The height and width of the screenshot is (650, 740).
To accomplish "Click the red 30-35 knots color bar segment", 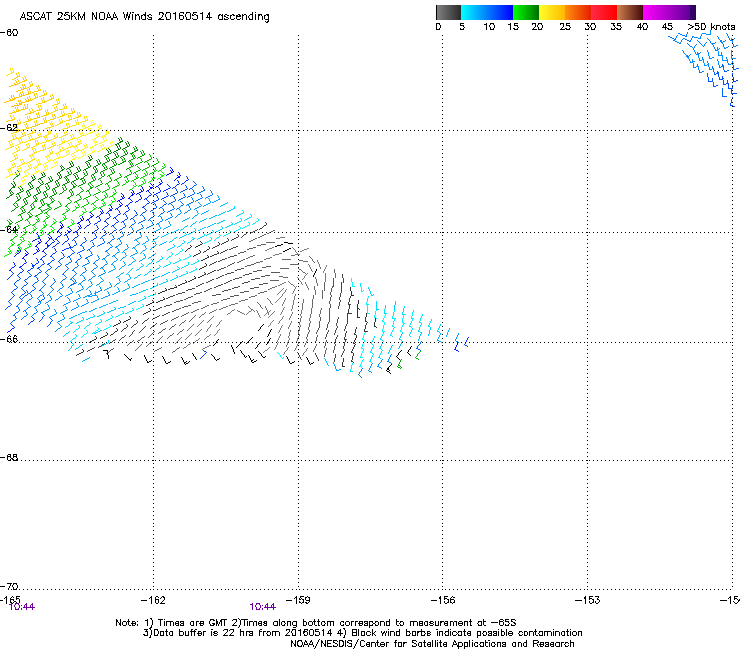I will 604,12.
